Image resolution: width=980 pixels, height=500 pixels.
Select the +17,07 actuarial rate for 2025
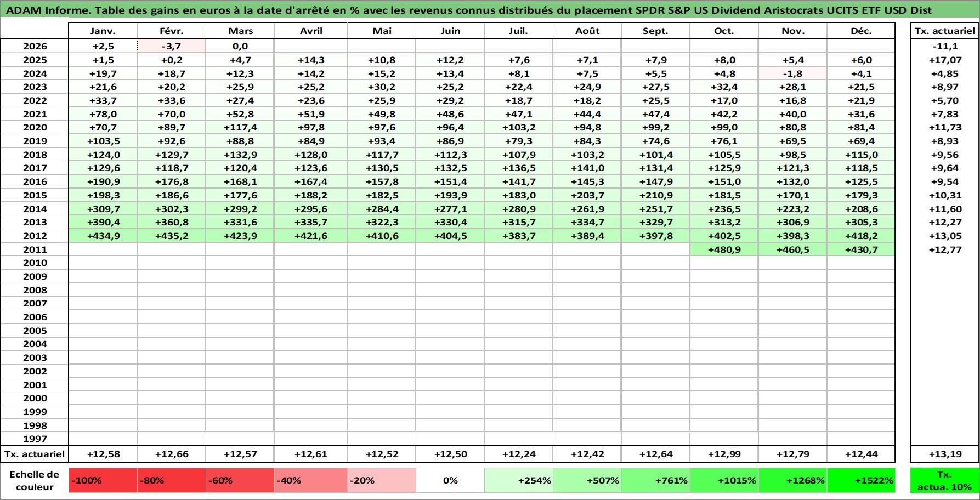(944, 60)
